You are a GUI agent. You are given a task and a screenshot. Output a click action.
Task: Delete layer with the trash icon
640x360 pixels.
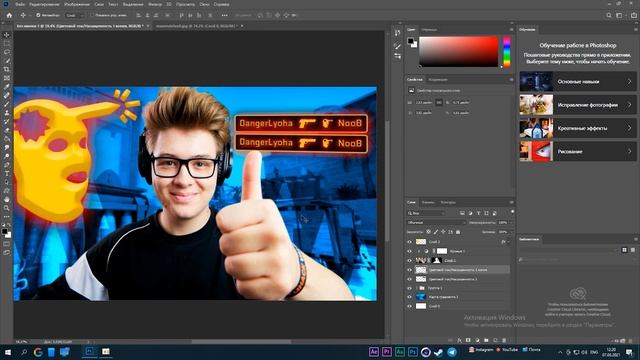point(504,340)
